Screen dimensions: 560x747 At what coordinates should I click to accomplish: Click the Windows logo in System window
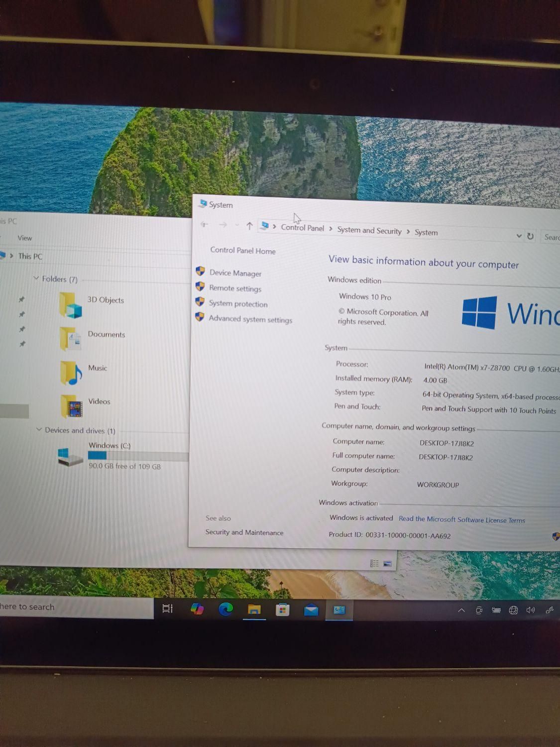coord(479,312)
